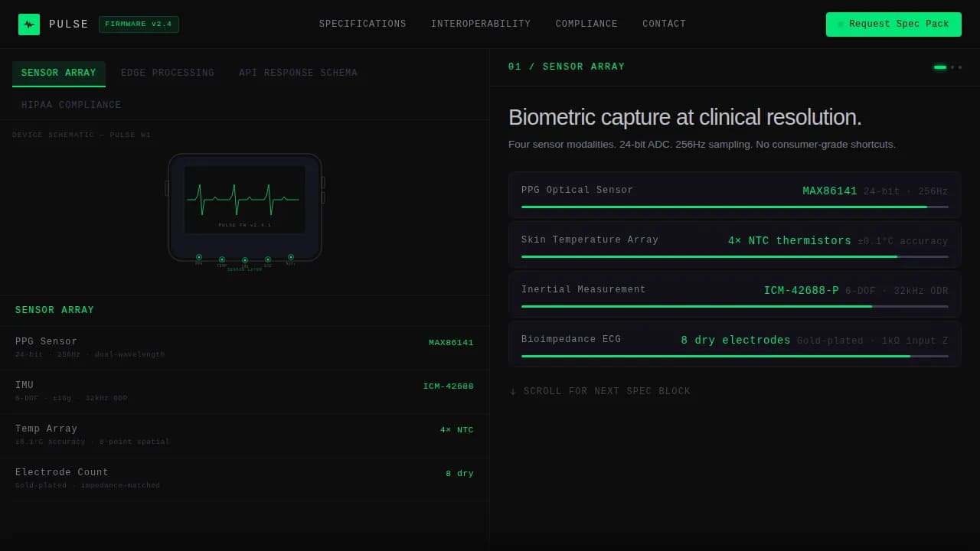Click the 'Biometric capture at clinical resolution.' heading
The image size is (980, 551).
[685, 117]
